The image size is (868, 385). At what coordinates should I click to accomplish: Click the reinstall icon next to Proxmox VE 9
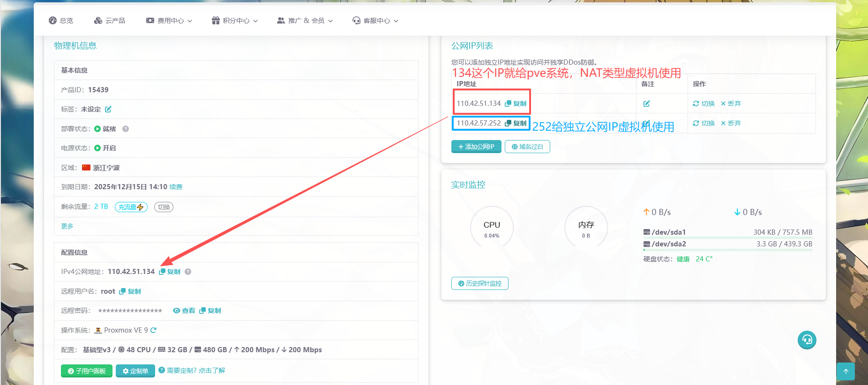click(x=154, y=330)
